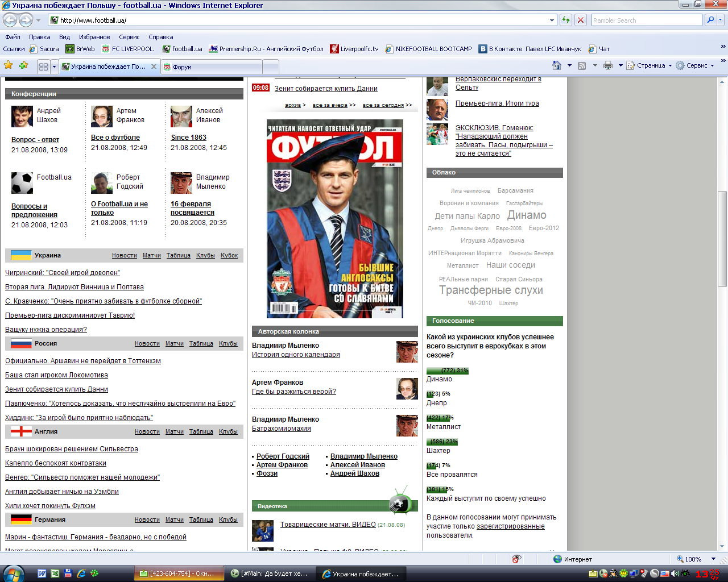
Task: Click the vertical scrollbar thumb
Action: 723,239
